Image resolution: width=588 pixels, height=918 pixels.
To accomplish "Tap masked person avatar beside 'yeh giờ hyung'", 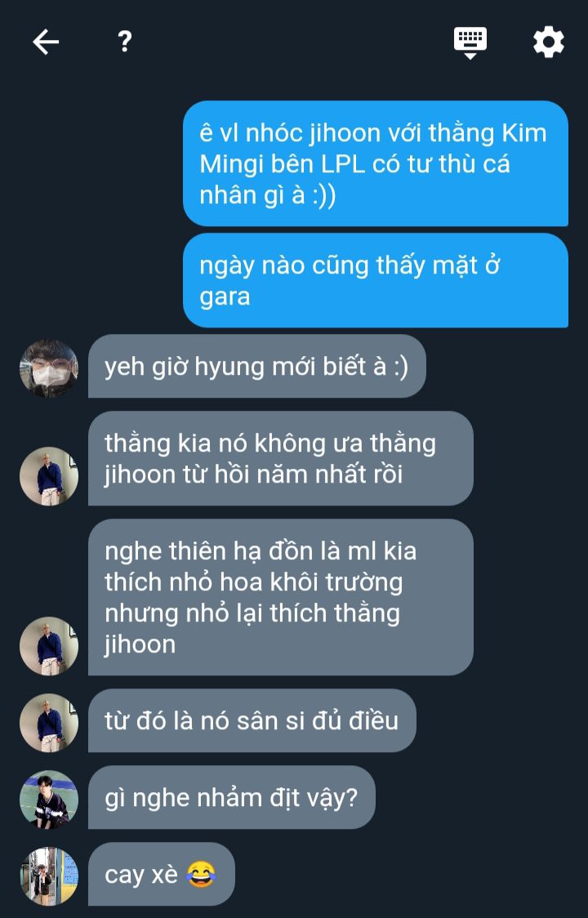I will coord(49,369).
